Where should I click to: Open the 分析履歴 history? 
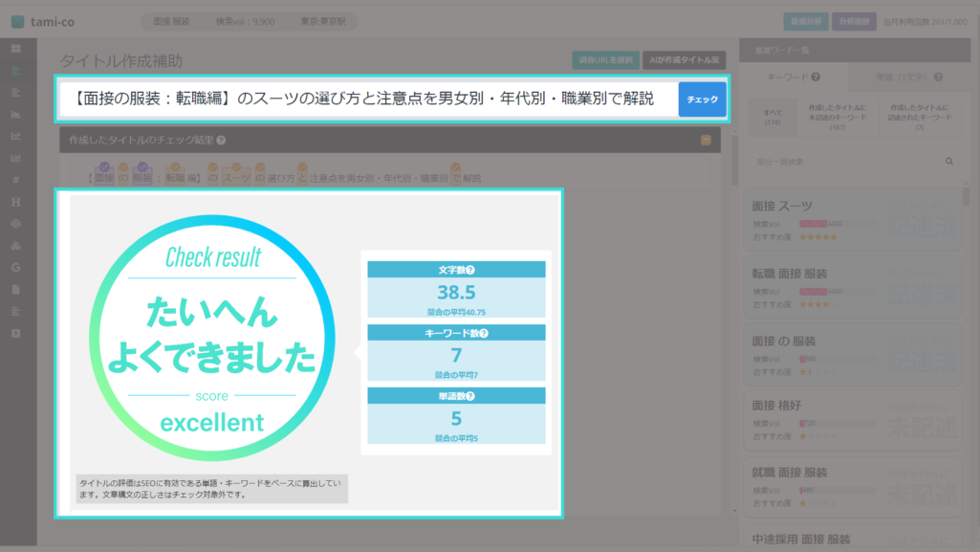[853, 21]
